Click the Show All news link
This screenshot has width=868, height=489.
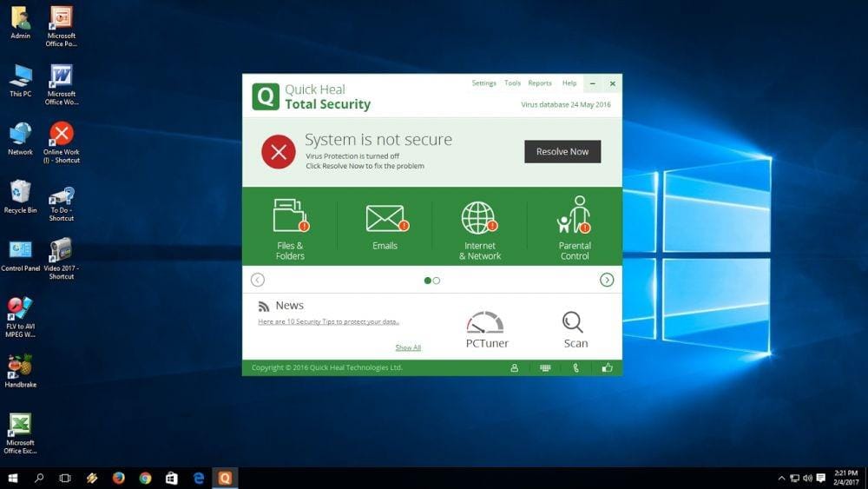(408, 347)
